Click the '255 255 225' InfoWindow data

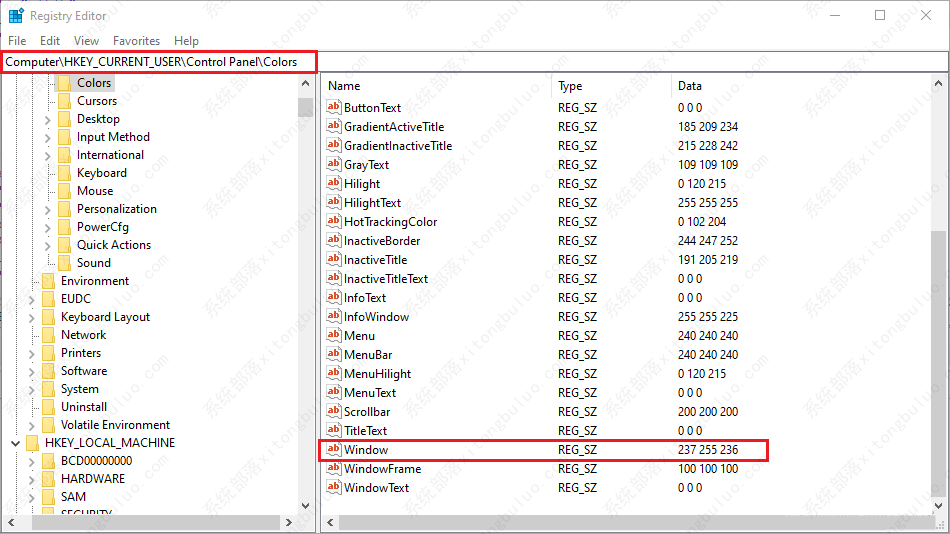tap(708, 316)
